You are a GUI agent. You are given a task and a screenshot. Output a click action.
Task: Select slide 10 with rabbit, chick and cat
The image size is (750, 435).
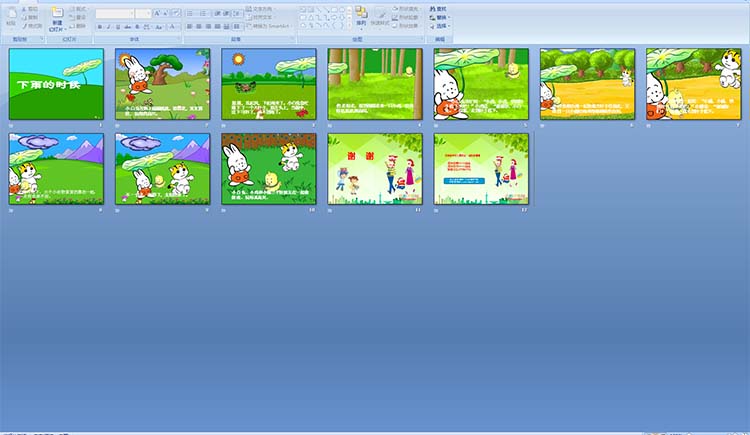pyautogui.click(x=269, y=169)
